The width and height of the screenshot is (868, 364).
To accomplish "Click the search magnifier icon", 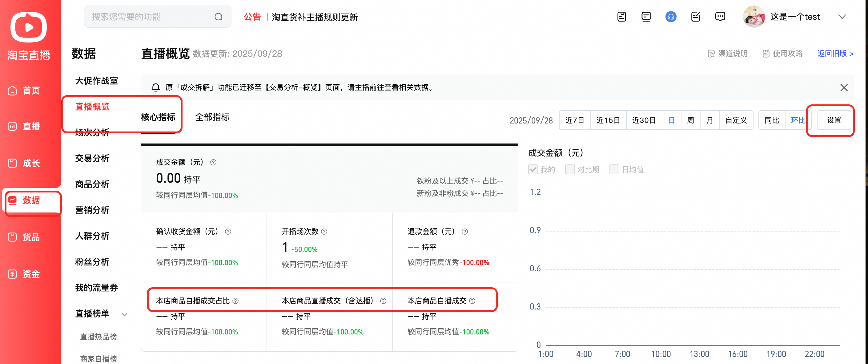I will pos(219,17).
